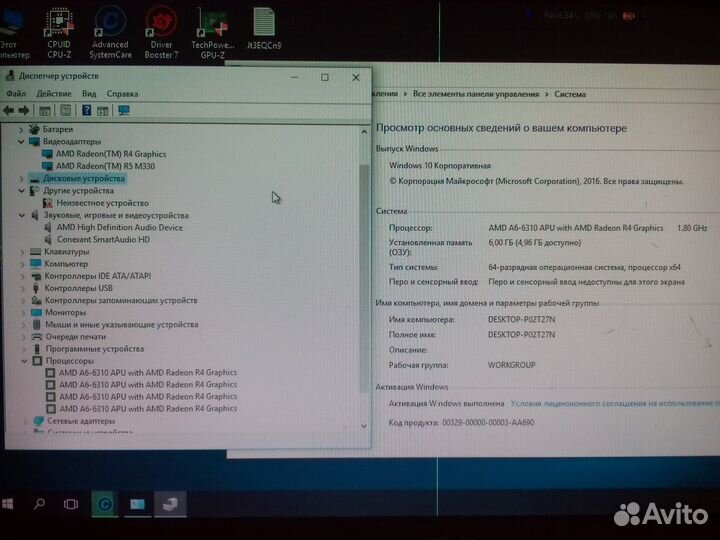Click the Help question mark toolbar icon
The image size is (720, 540).
coord(86,110)
